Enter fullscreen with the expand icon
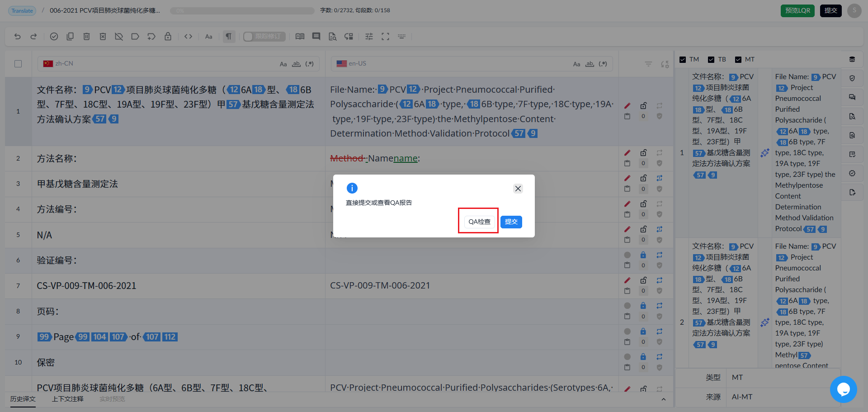This screenshot has height=412, width=868. coord(385,37)
